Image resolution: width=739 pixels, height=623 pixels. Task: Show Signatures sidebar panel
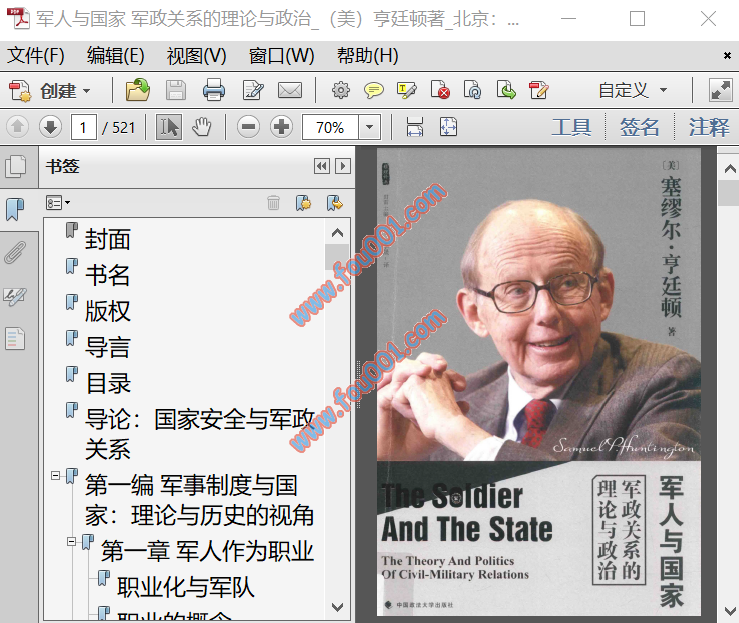click(x=16, y=296)
